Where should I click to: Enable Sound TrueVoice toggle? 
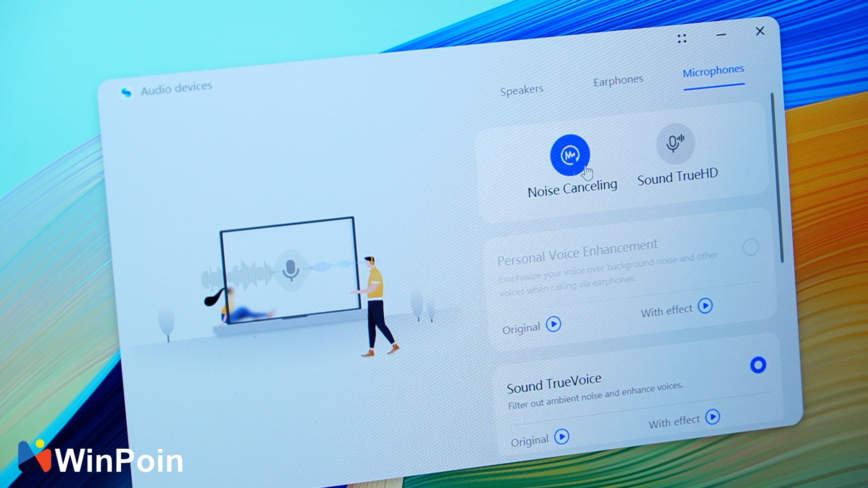(757, 365)
